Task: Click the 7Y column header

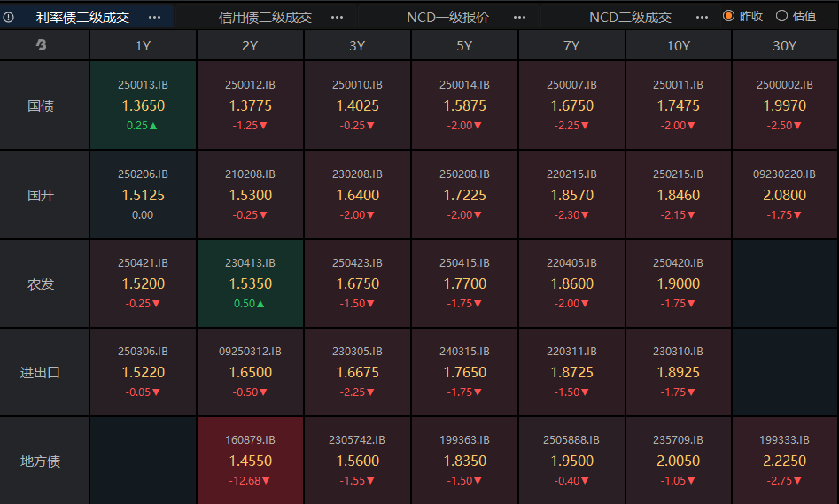Action: (x=571, y=45)
